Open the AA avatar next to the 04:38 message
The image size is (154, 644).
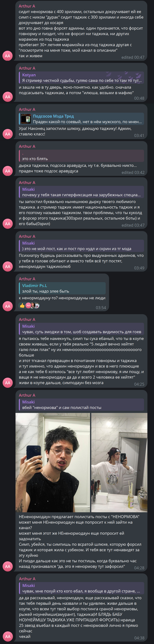[x=8, y=636]
